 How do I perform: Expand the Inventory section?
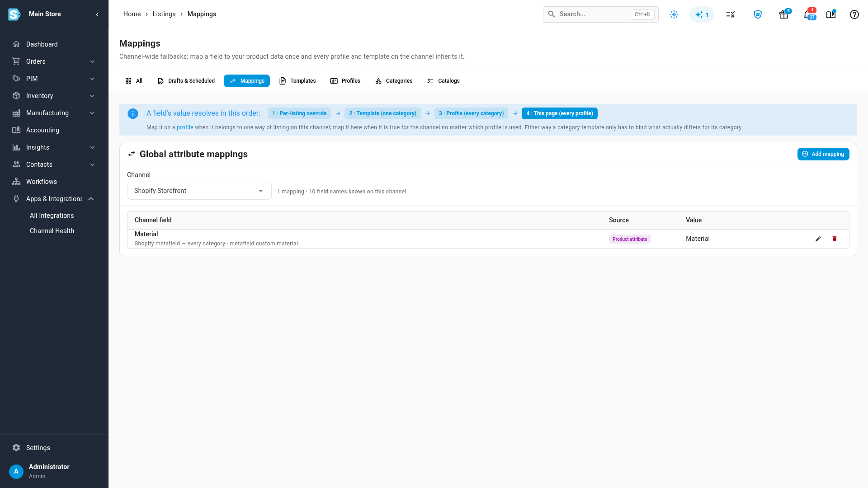coord(54,96)
